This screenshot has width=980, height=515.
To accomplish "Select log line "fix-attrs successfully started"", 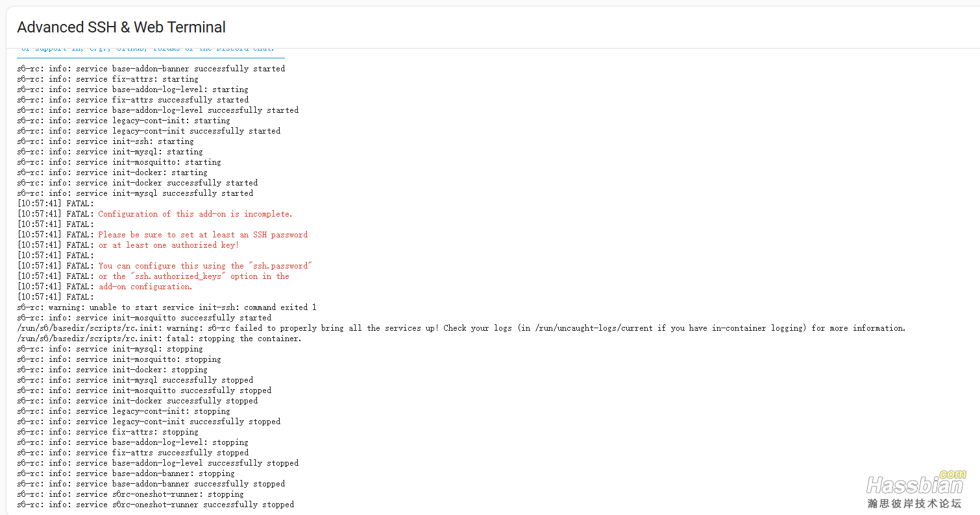I will point(133,100).
